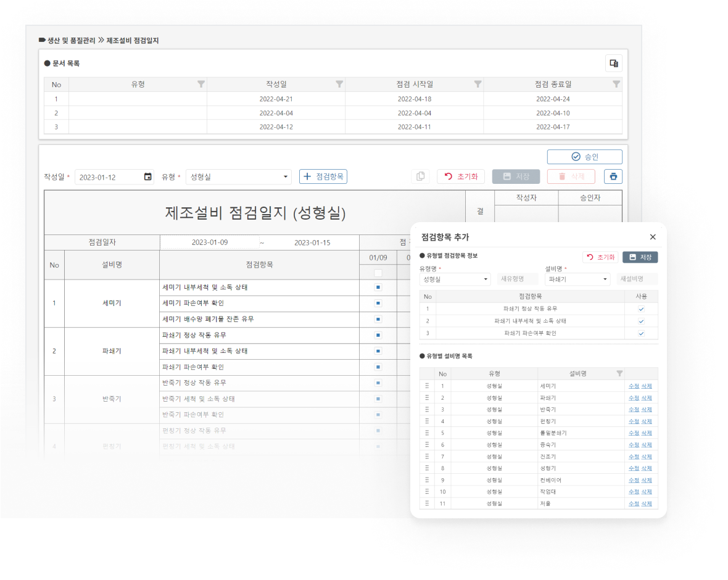Click 초기화 in the 점검항목 추가 dialog
728x580 pixels.
pos(601,257)
